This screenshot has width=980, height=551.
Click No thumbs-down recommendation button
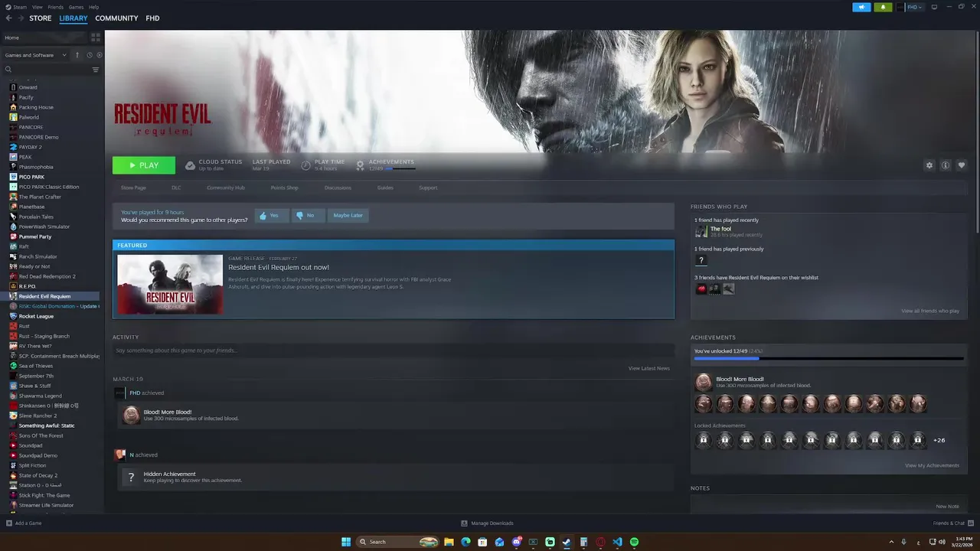(x=307, y=215)
